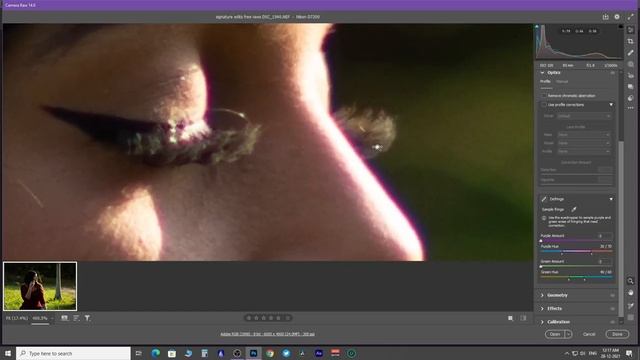Toggle Effects panel visibility eye
Screen dimensions: 640x360
612,309
